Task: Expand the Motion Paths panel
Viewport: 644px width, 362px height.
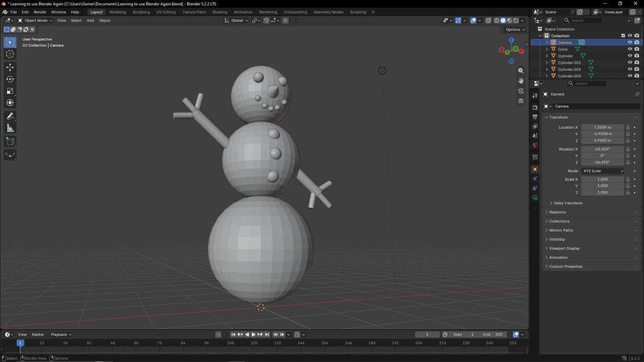Action: click(x=561, y=230)
